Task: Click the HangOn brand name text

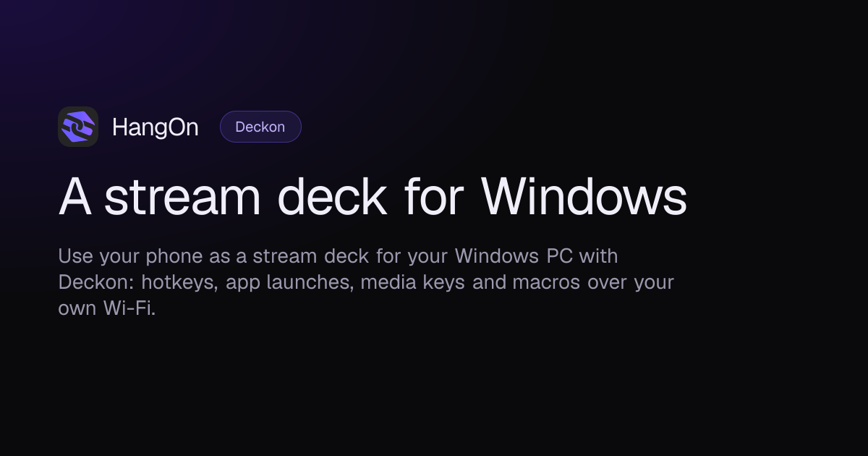Action: 156,127
